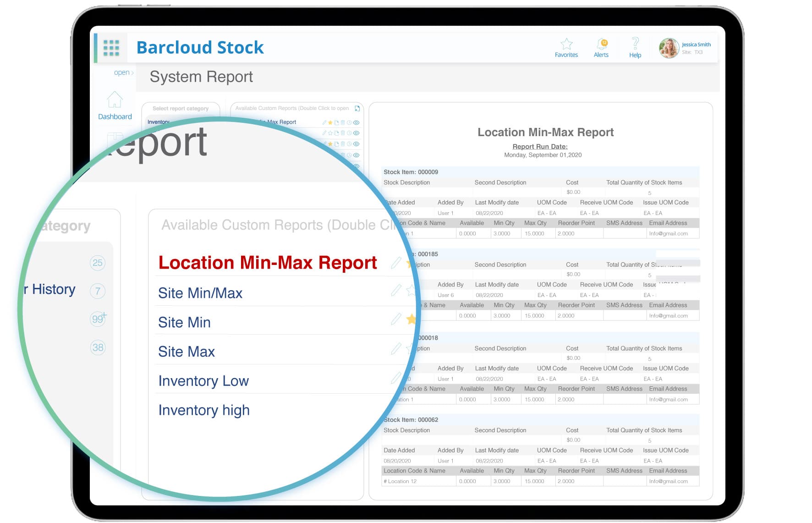
Task: Click 'Site: TX3' text under user name
Action: (x=692, y=52)
